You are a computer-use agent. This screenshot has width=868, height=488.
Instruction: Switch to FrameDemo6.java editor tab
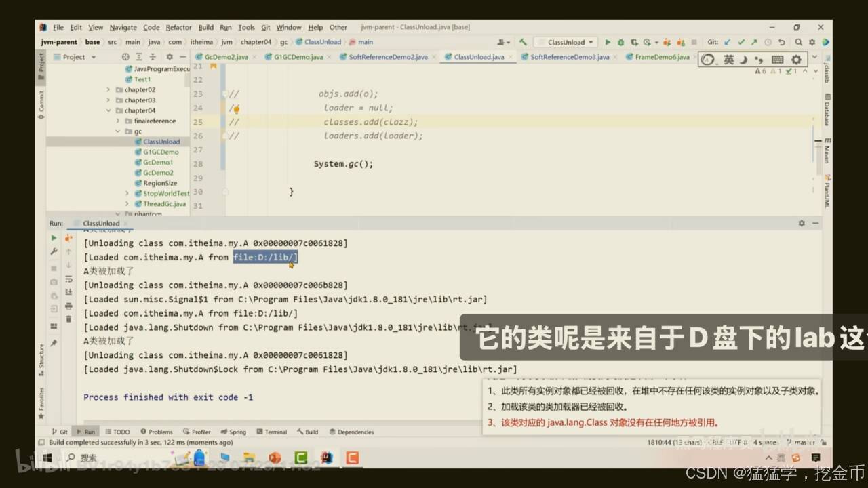(662, 57)
